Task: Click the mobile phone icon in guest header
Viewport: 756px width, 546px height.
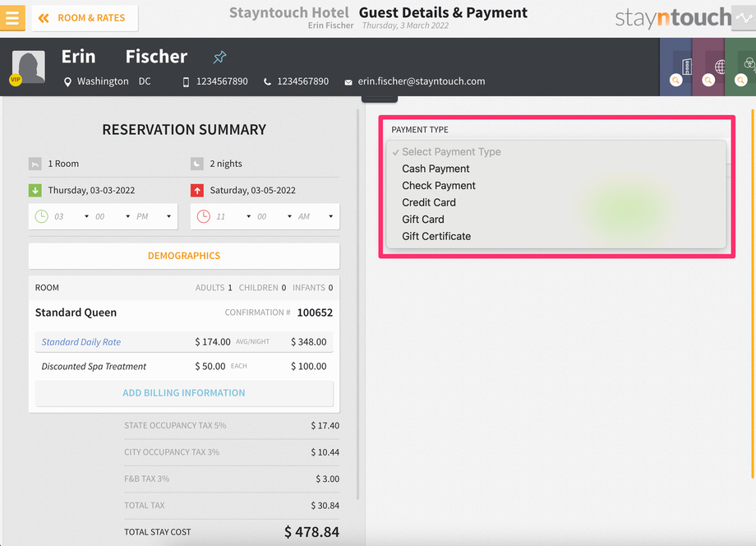Action: [186, 82]
